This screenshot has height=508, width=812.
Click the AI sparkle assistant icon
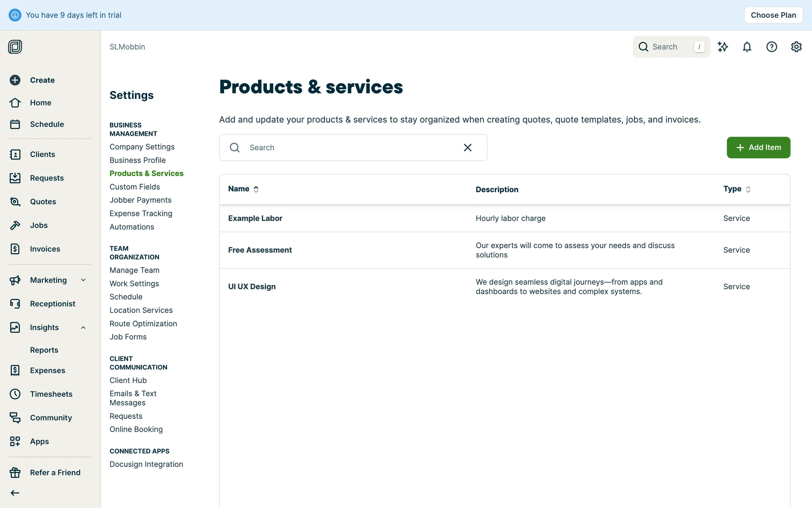(x=723, y=47)
